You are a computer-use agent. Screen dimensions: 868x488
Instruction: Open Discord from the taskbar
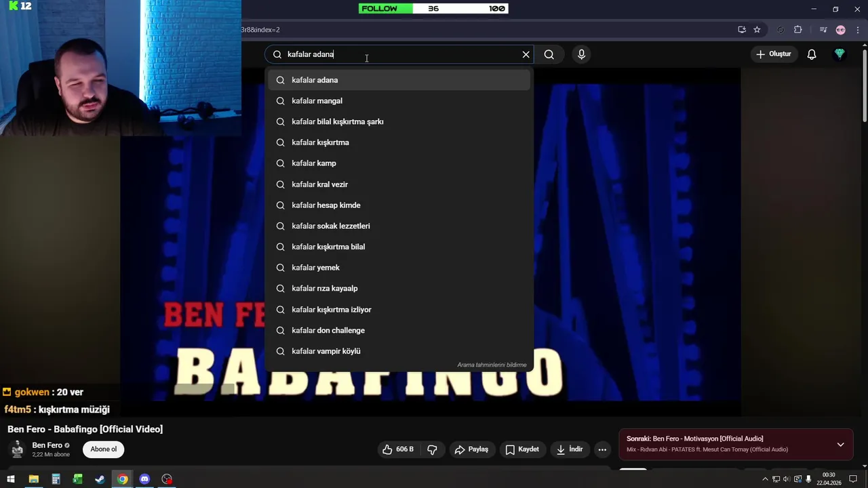pyautogui.click(x=144, y=479)
